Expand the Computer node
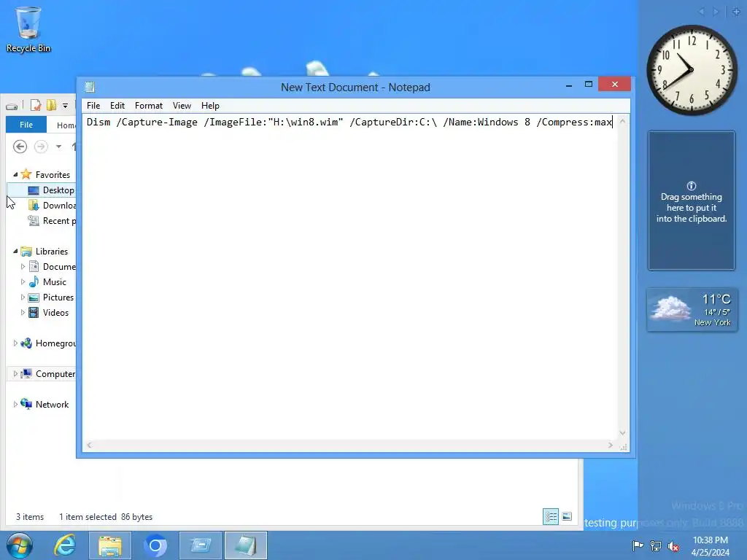 [x=15, y=374]
